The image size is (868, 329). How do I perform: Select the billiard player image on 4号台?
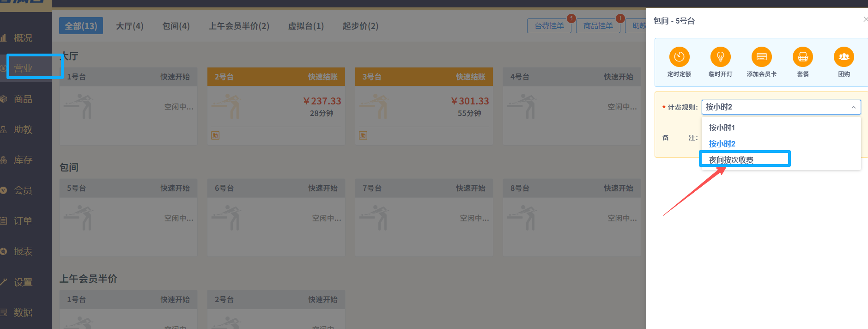(x=523, y=106)
